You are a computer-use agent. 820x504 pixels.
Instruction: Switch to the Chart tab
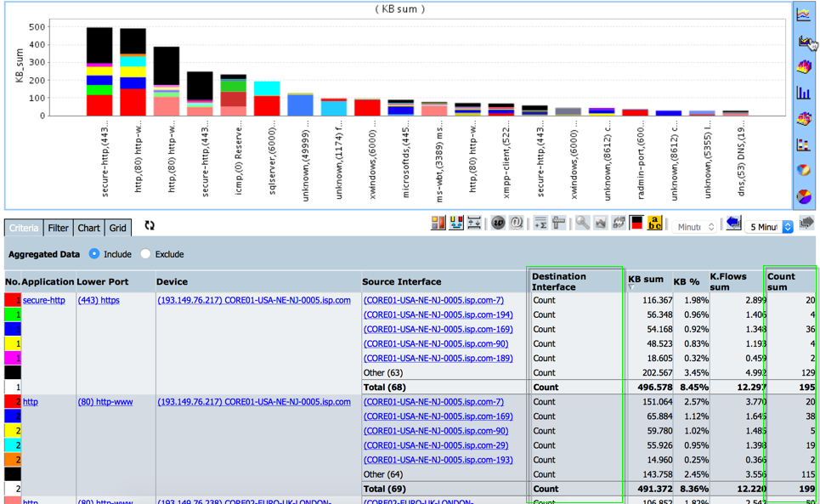[89, 228]
